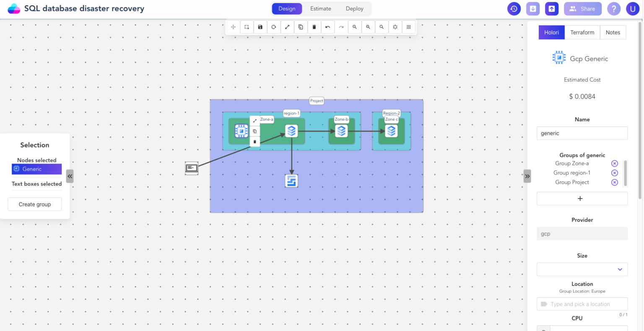Select the rectangle selection tool
Image resolution: width=644 pixels, height=331 pixels.
tap(247, 27)
